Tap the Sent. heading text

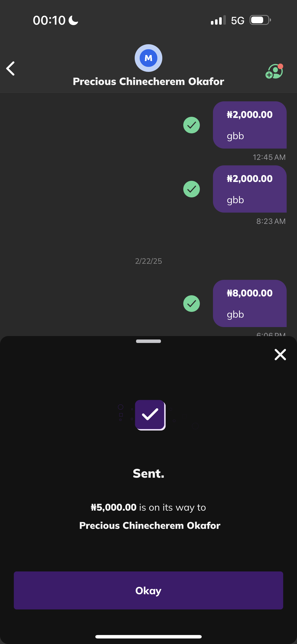point(148,474)
